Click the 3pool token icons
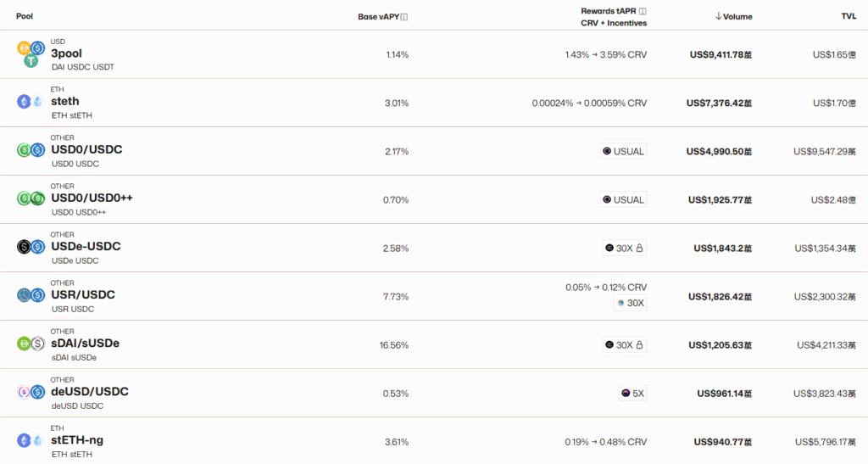The image size is (868, 464). (31, 54)
